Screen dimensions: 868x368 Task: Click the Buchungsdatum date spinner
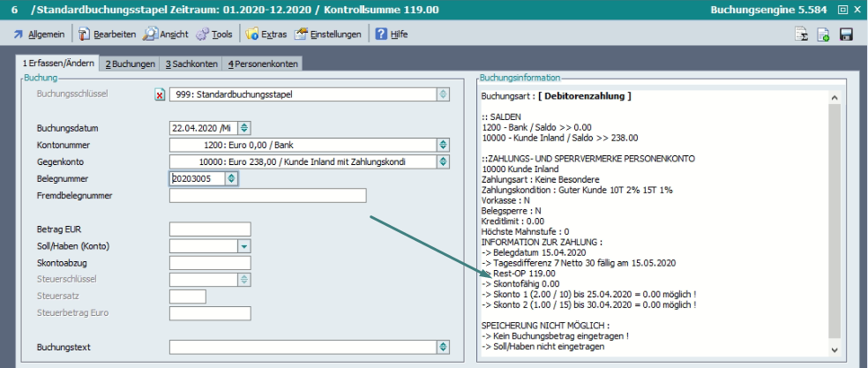click(244, 128)
